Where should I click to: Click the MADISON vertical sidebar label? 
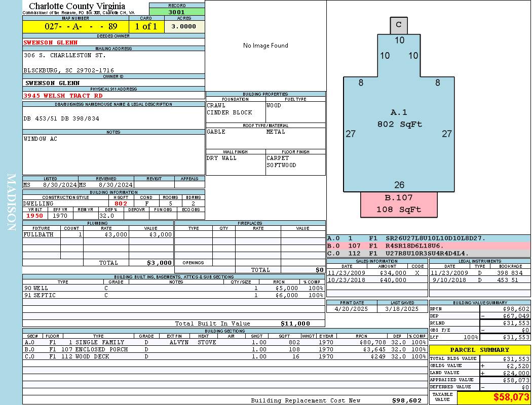11,202
